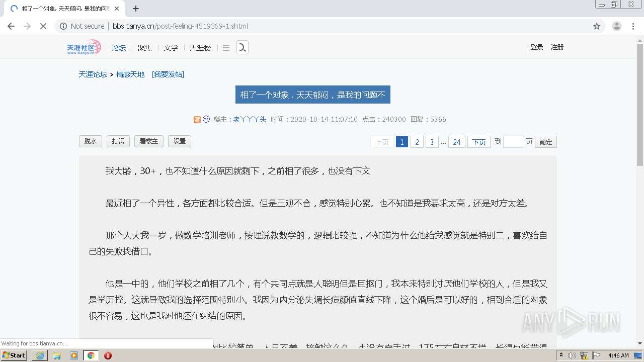Open the media player taskbar icon

[x=74, y=355]
